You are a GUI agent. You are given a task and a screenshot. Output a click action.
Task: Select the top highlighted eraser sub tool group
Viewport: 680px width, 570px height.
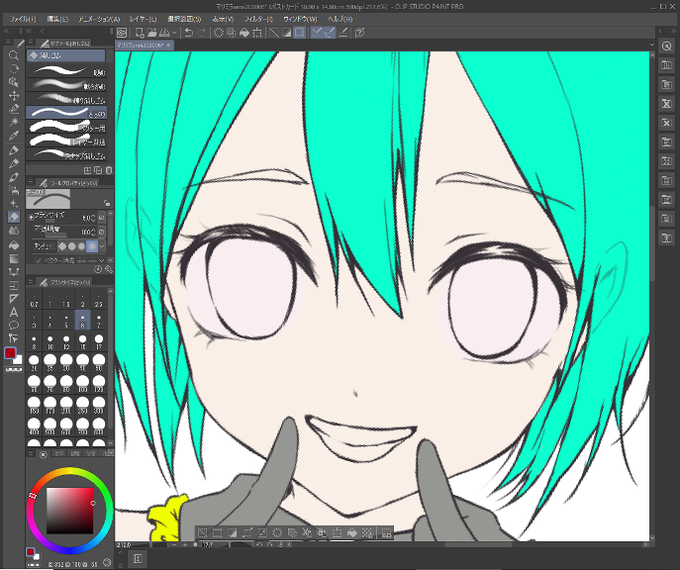pos(66,56)
